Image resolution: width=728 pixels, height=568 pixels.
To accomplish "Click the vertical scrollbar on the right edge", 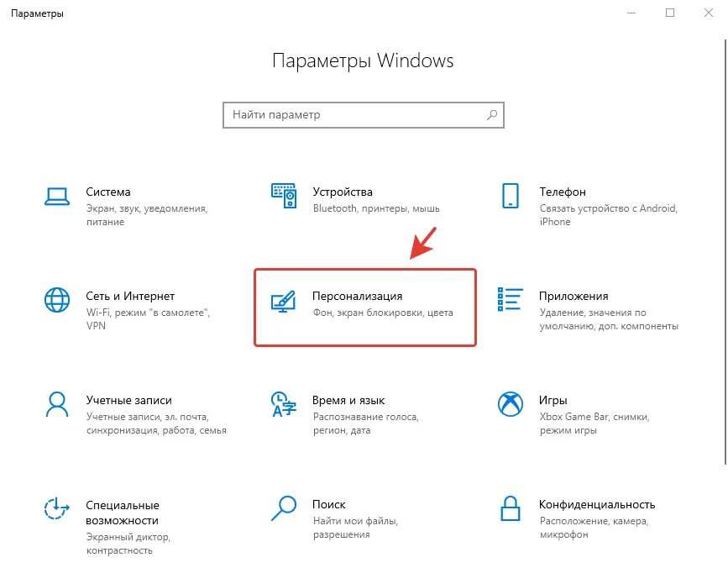I will point(725,250).
